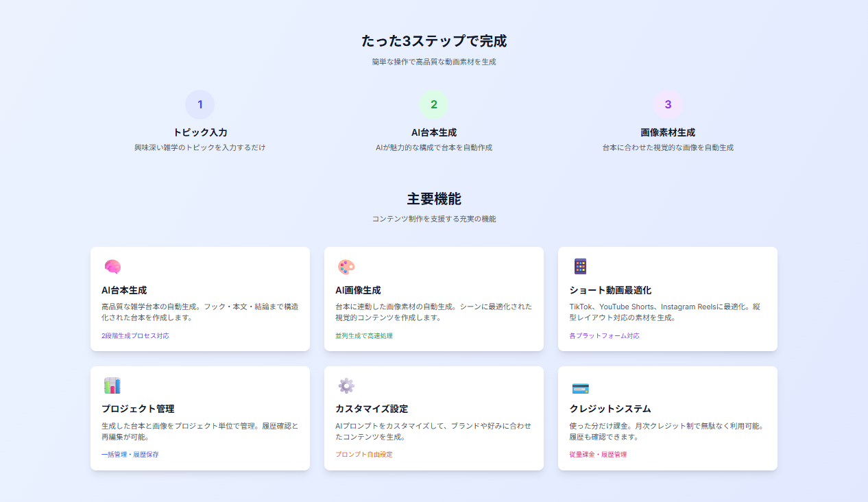Click the brain icon in AI台本生成 card

click(112, 267)
